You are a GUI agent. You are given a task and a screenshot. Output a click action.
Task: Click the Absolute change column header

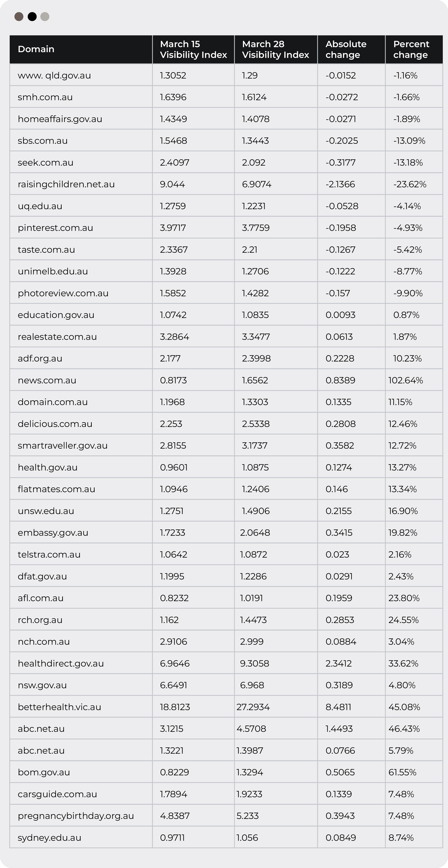click(346, 49)
